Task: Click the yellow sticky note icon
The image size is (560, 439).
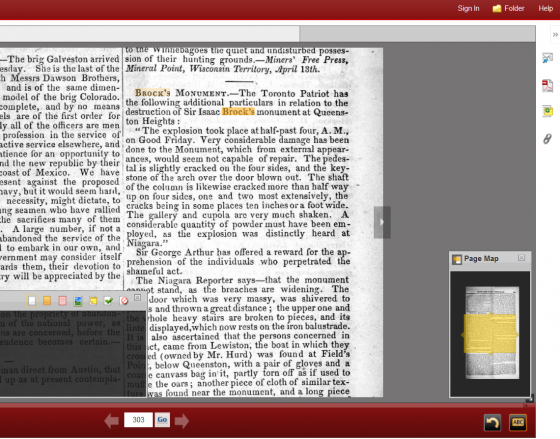Action: [93, 301]
